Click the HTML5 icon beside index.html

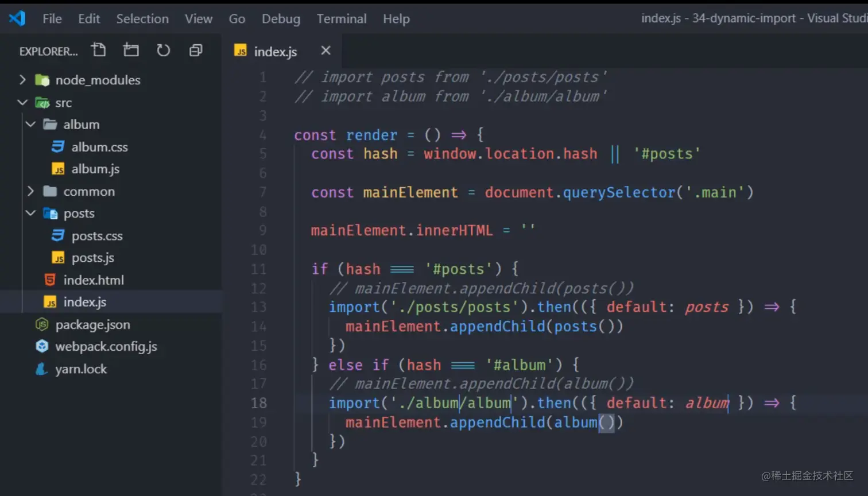[x=50, y=280]
